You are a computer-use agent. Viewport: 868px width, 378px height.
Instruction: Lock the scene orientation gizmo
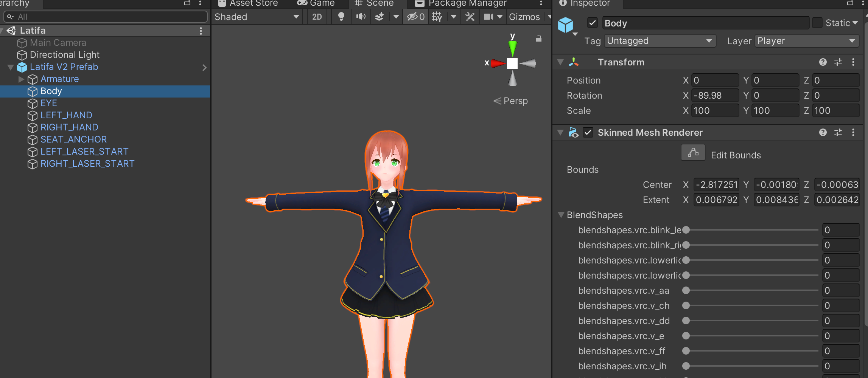click(x=539, y=38)
